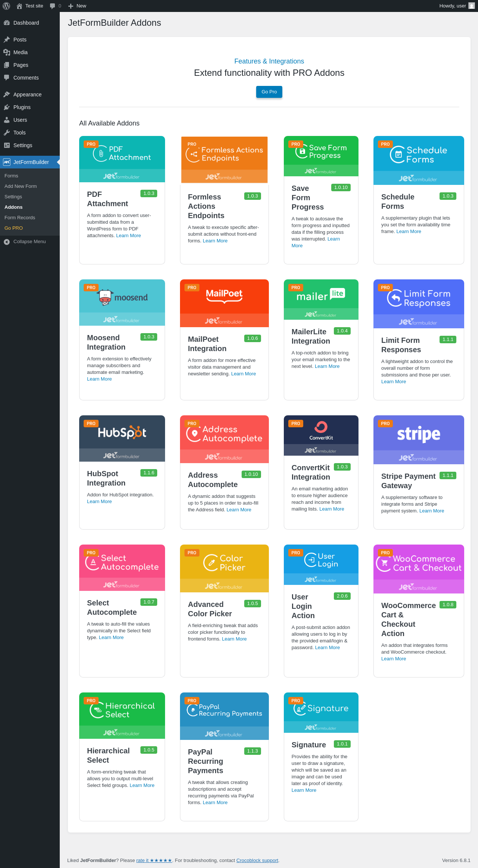Open the Test site home icon

coord(19,6)
